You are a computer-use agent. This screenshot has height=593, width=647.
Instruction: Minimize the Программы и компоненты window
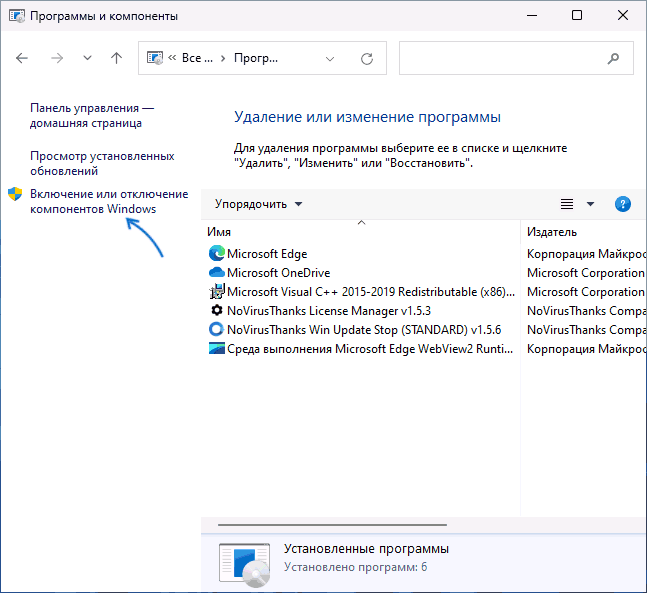tap(532, 16)
